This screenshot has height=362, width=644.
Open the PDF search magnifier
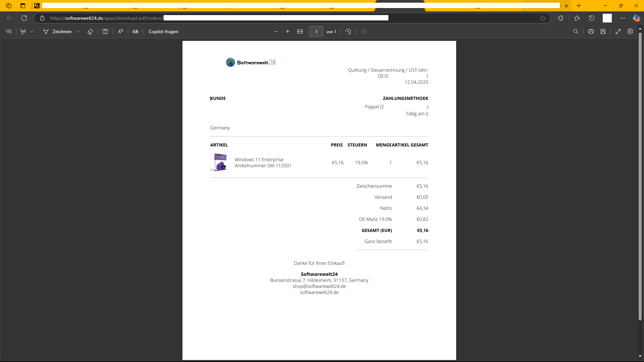(576, 32)
